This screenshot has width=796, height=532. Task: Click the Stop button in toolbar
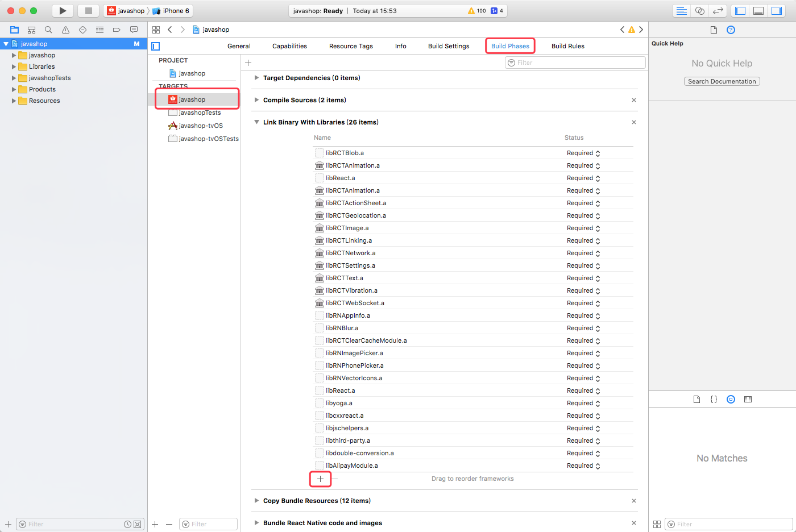pyautogui.click(x=88, y=11)
